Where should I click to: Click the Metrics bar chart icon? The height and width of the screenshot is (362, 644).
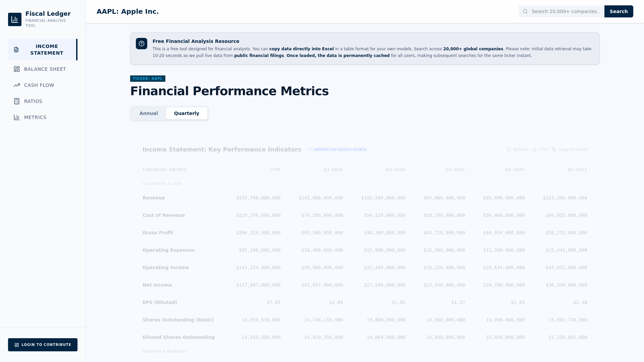pos(17,117)
